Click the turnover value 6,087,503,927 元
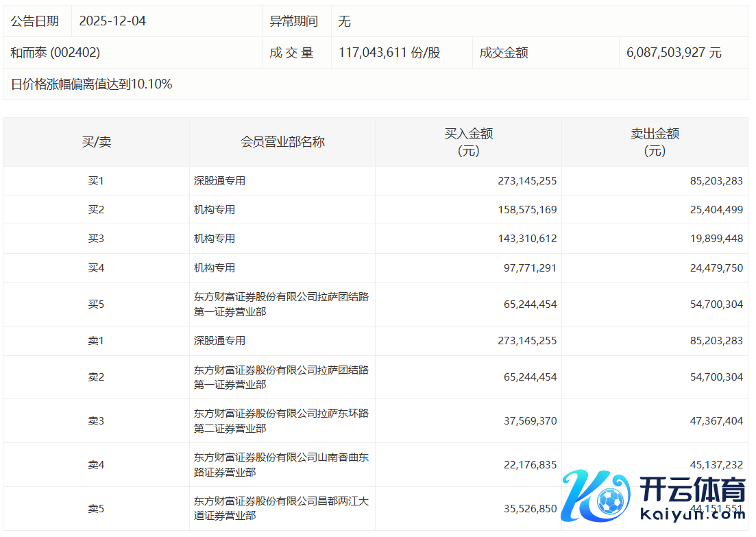This screenshot has height=537, width=756. click(674, 53)
